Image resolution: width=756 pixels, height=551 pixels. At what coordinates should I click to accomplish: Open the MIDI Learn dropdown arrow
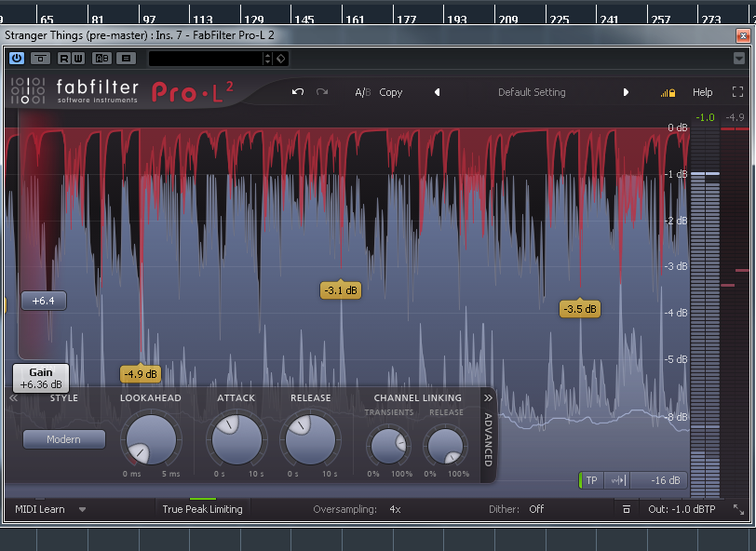point(82,509)
